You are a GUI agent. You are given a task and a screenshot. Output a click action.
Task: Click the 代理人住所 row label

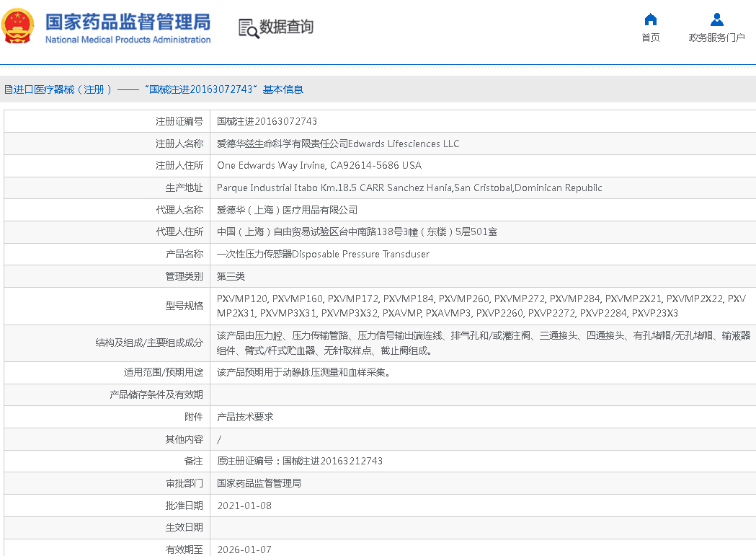[179, 231]
